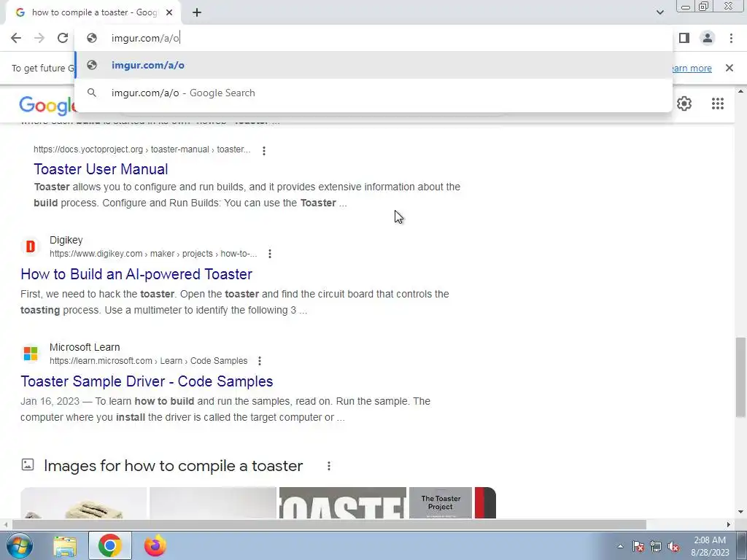Open the 'Toaster User Manual' result
Image resolution: width=747 pixels, height=560 pixels.
(101, 169)
